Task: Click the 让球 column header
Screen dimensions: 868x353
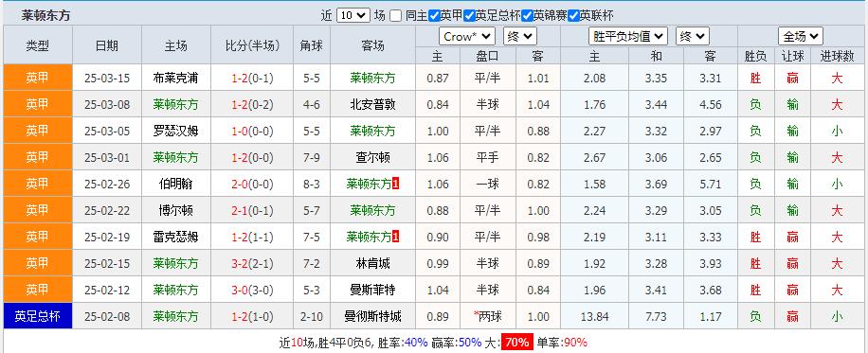Action: pos(793,56)
